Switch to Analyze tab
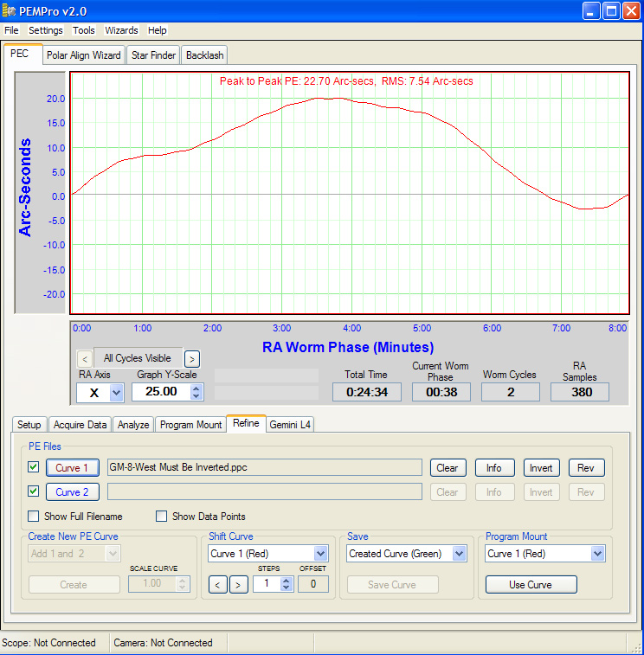Screen dimensions: 644x655 pos(133,425)
